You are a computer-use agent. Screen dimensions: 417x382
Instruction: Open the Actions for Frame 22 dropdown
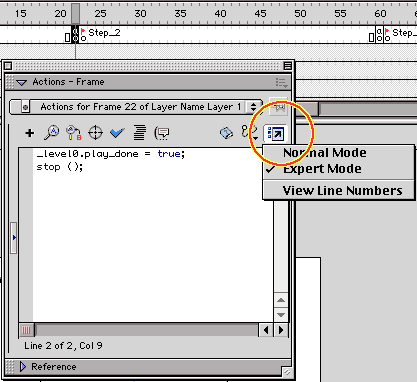136,107
